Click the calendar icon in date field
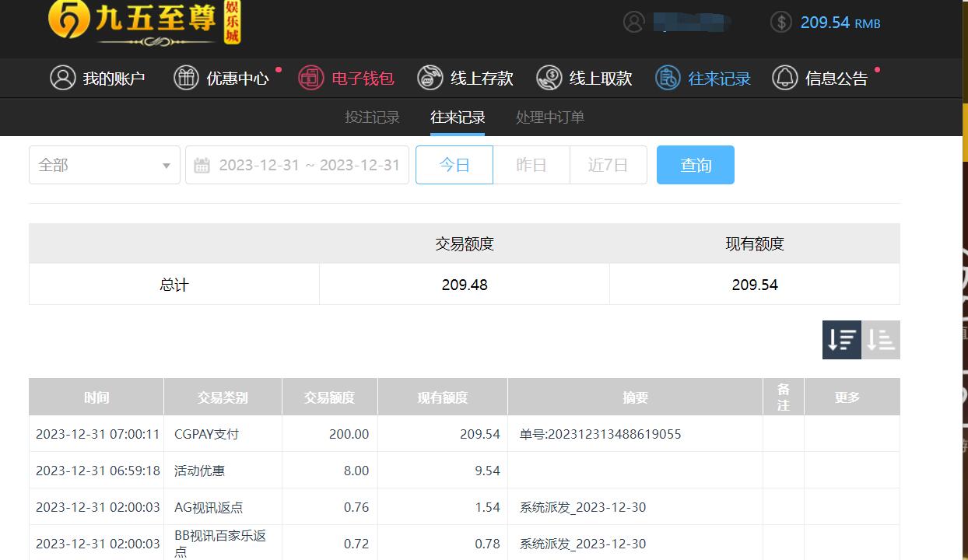 point(202,165)
